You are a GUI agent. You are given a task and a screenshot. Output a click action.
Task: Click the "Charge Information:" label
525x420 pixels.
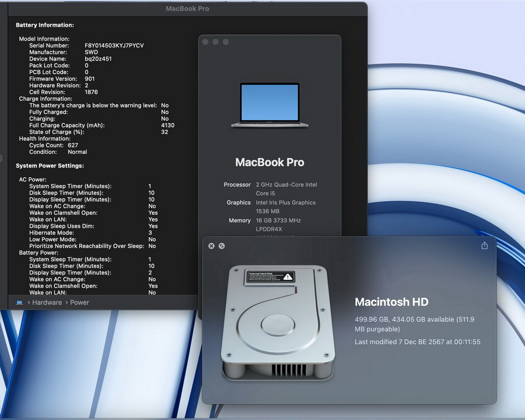click(x=46, y=99)
